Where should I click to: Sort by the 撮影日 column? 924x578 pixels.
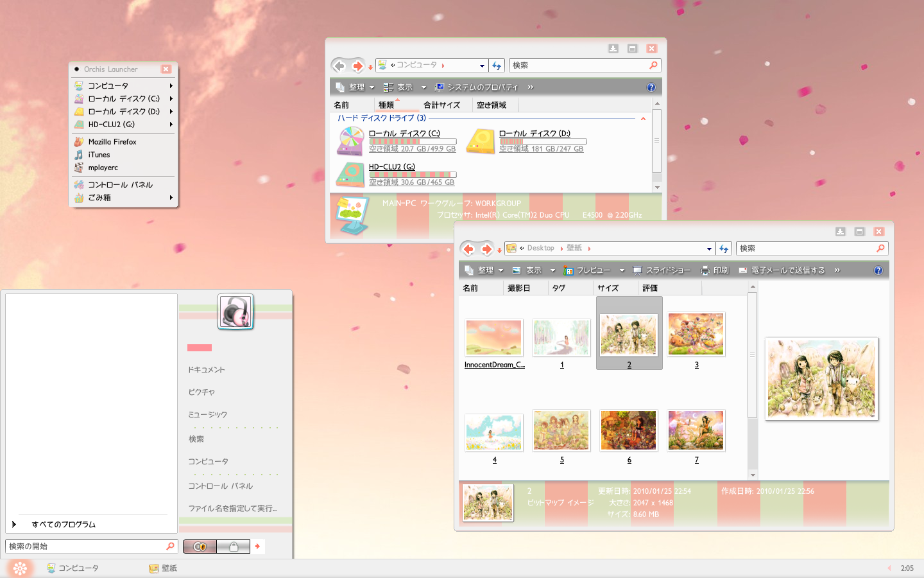tap(526, 288)
